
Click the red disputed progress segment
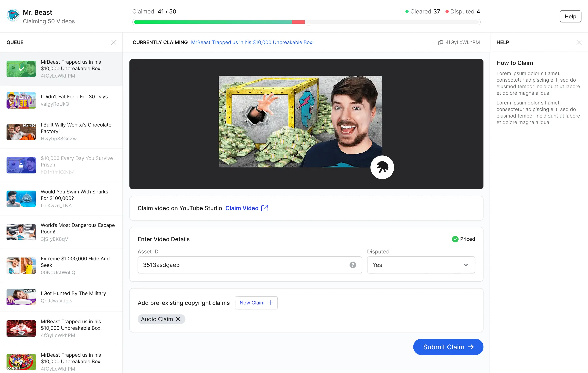[298, 22]
